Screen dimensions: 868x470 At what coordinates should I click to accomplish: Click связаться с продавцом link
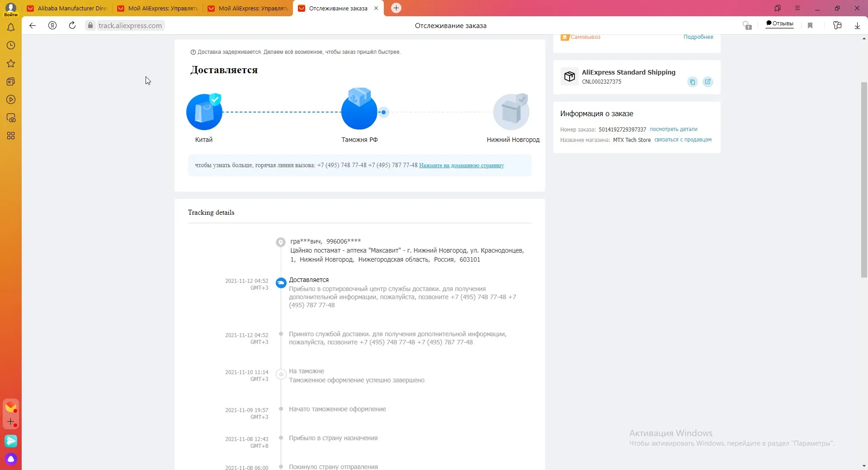click(683, 140)
